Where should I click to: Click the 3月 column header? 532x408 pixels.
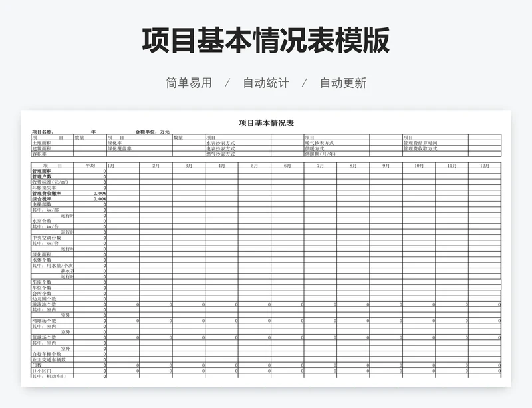[189, 166]
